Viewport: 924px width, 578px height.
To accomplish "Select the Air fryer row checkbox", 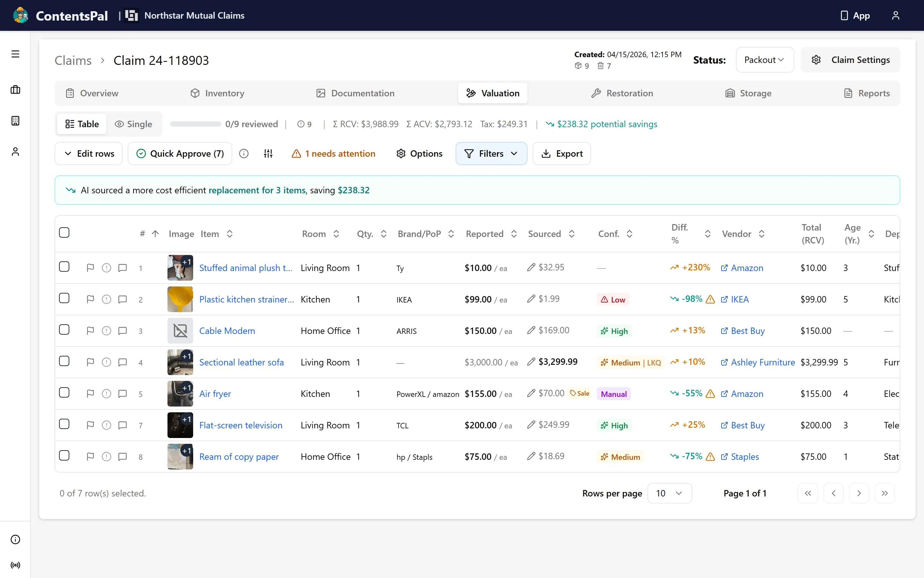I will coord(64,393).
